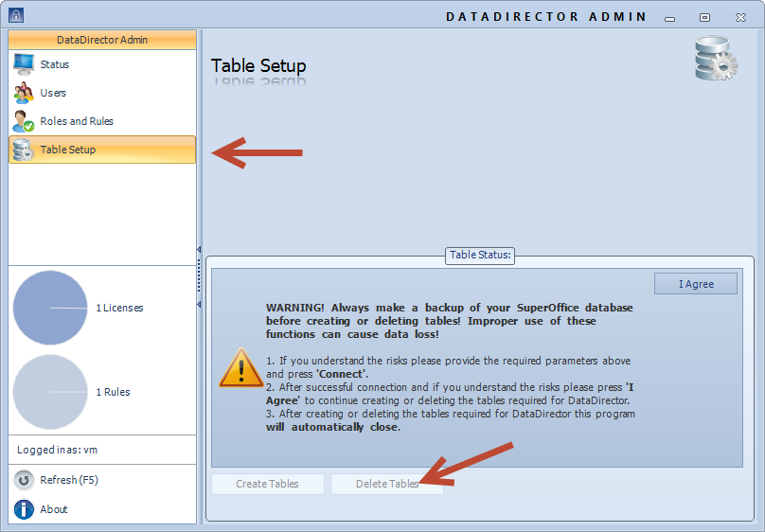
Task: Click the 'Logged in as: vm' text
Action: tap(57, 450)
